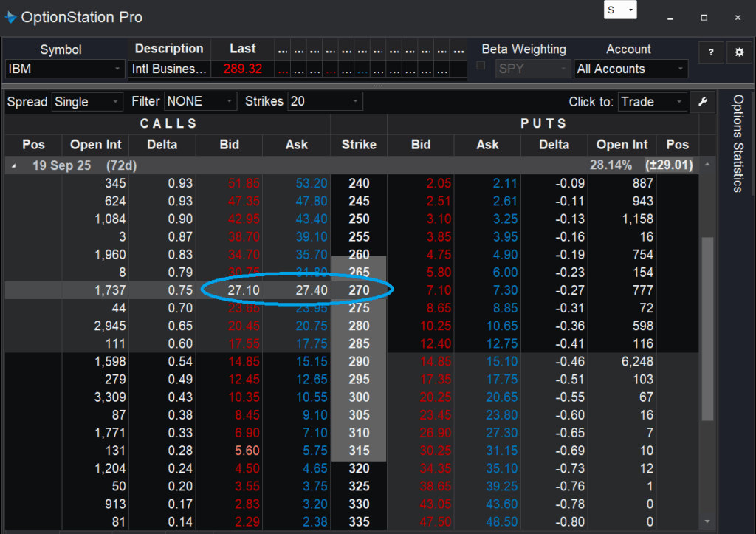Click the strike price 300 cell
Screen dimensions: 756x534
coord(360,397)
